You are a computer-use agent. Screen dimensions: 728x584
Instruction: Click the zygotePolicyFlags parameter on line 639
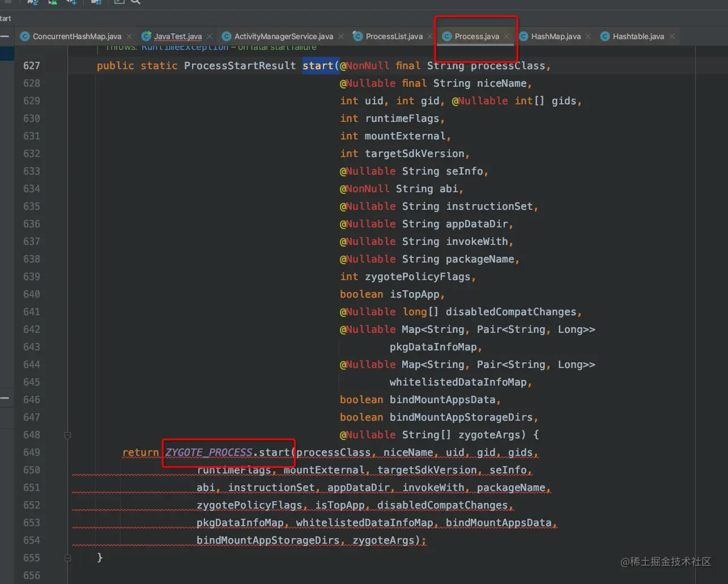click(x=418, y=277)
